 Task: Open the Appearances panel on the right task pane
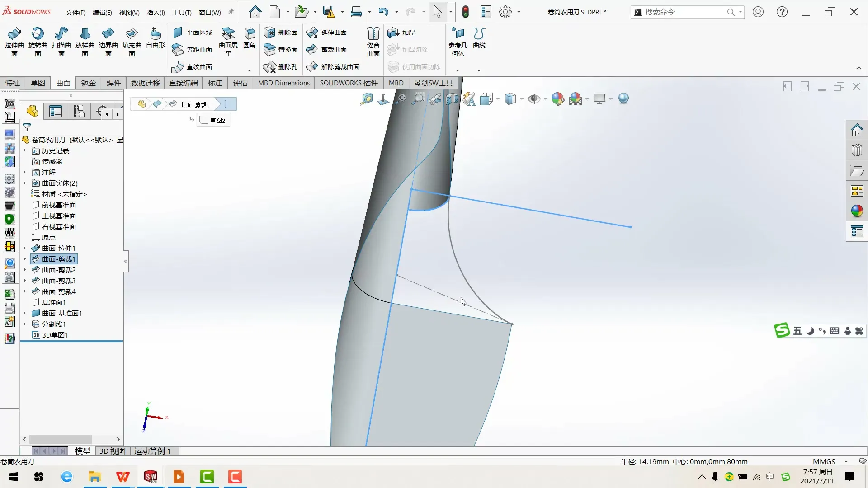(x=858, y=211)
